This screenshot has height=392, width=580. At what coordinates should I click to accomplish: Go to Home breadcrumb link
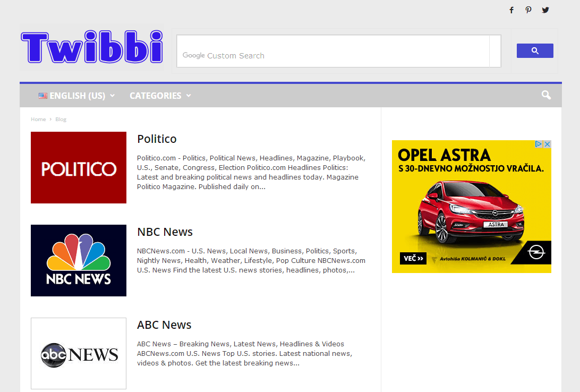tap(38, 119)
